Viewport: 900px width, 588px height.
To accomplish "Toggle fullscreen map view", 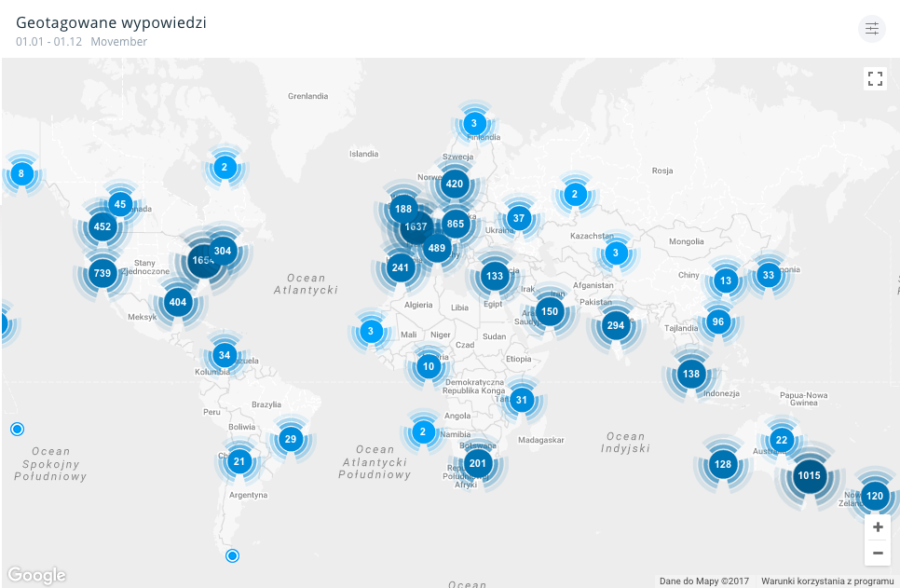I will 874,78.
